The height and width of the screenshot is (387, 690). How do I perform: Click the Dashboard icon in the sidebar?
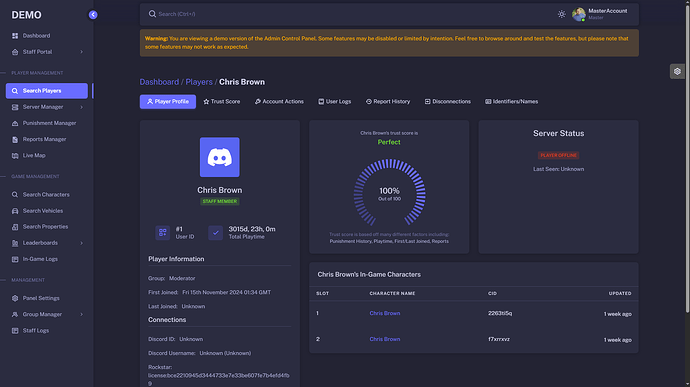click(x=15, y=36)
